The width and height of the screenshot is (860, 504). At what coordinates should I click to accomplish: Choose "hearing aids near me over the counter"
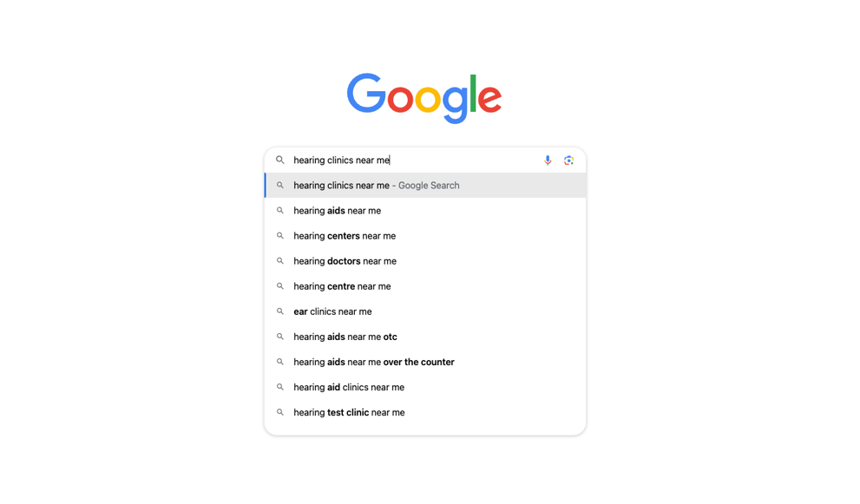(x=374, y=362)
